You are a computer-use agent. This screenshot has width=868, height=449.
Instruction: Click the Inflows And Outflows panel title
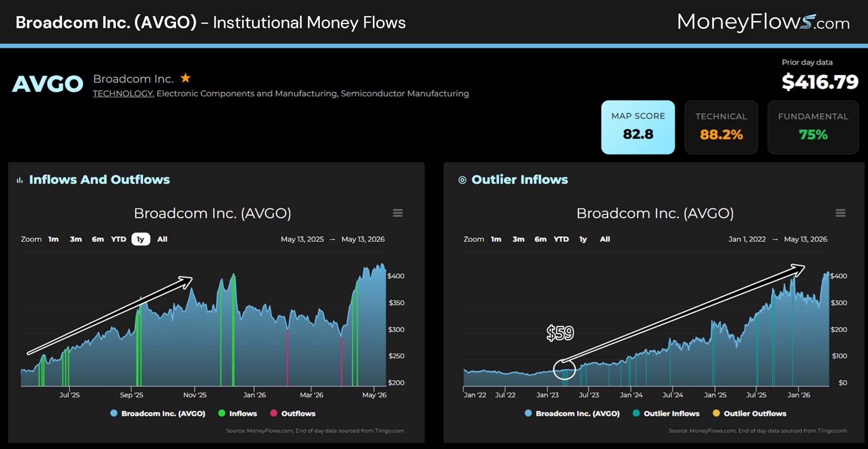click(x=99, y=180)
